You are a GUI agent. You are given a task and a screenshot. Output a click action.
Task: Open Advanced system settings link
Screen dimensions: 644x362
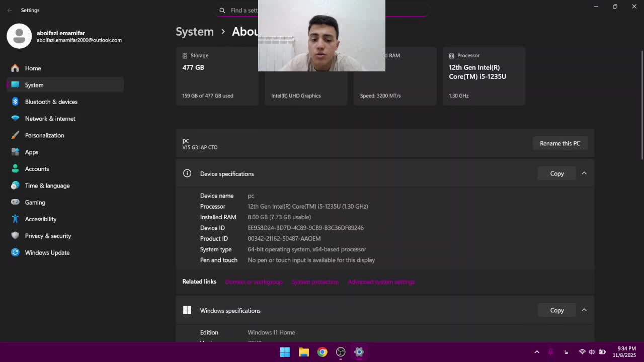pos(381,282)
